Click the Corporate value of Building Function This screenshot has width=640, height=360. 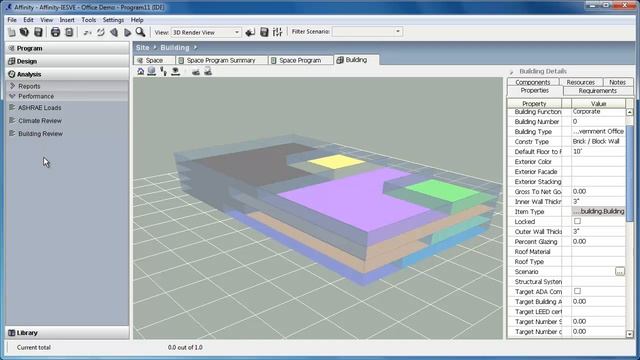coord(598,111)
